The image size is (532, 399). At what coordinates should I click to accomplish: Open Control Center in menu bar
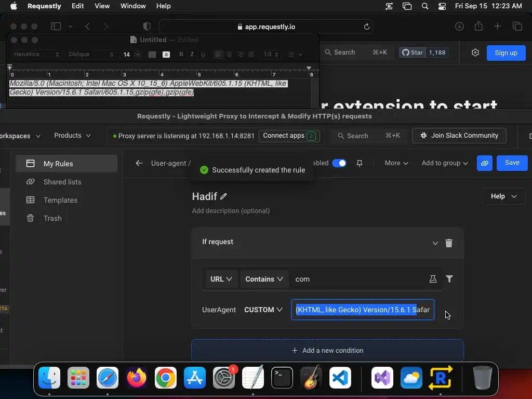(x=442, y=6)
